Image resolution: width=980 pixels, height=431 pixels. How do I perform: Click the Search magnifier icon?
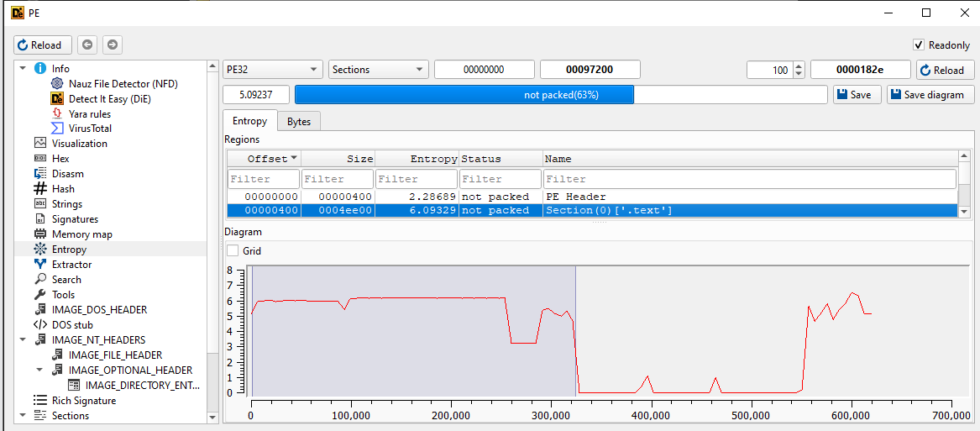point(40,279)
